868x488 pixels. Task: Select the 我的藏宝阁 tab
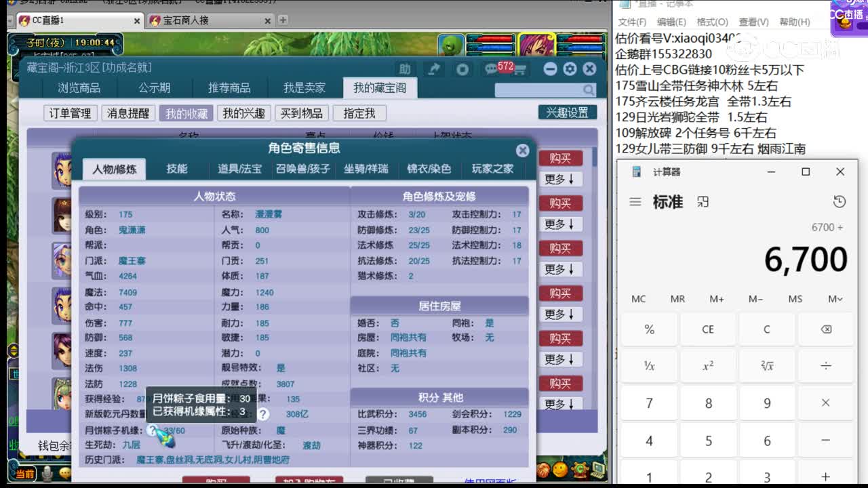[x=379, y=88]
